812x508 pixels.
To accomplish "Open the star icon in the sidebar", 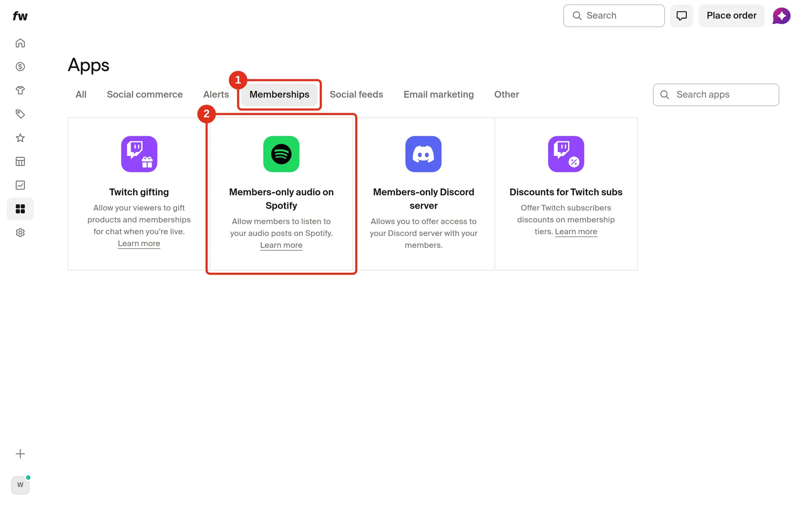I will tap(20, 138).
